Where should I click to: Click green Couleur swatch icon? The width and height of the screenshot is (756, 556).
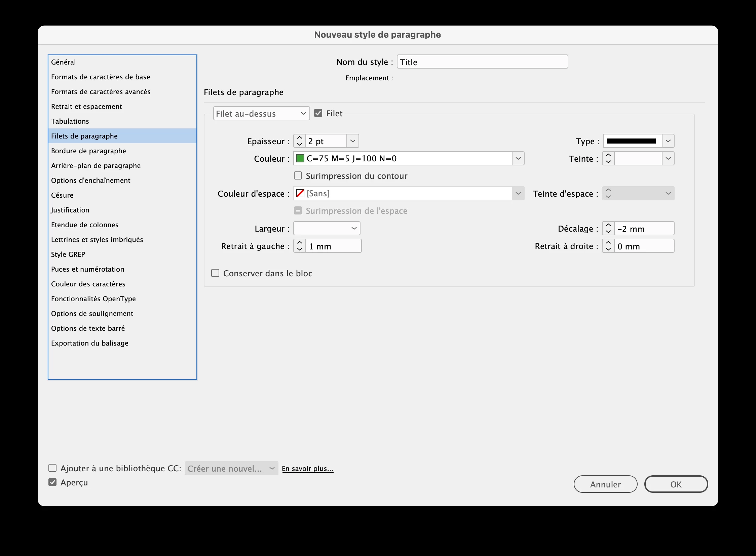pyautogui.click(x=300, y=159)
